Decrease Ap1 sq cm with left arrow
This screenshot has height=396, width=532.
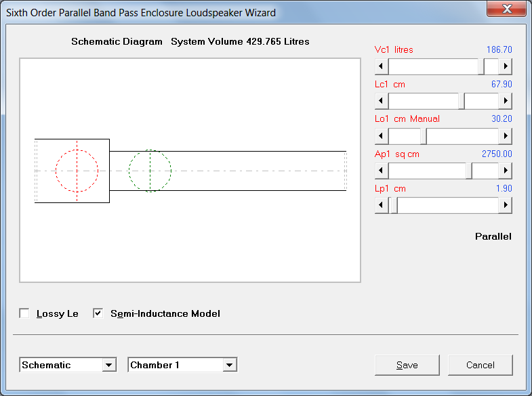click(x=382, y=171)
